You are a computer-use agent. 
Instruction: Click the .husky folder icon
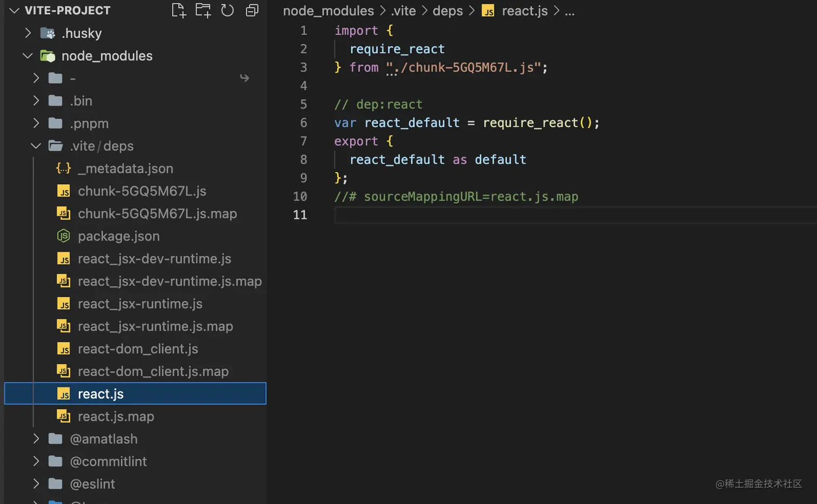(x=48, y=33)
